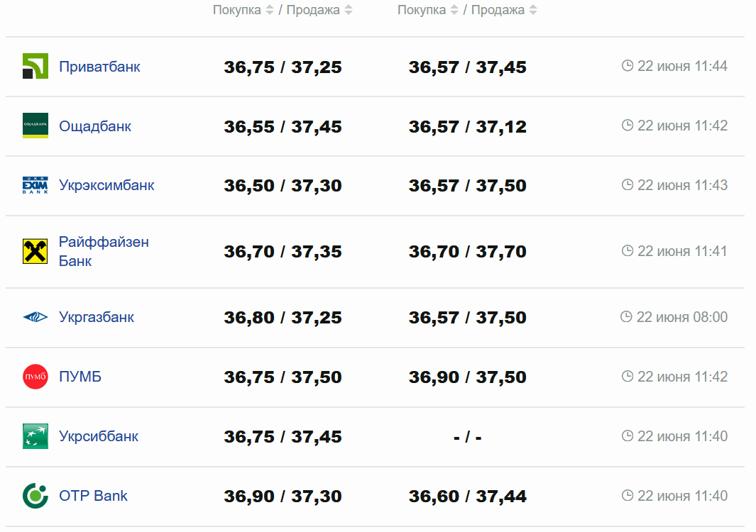
Task: Open the Райффайзен Банк link
Action: point(104,251)
